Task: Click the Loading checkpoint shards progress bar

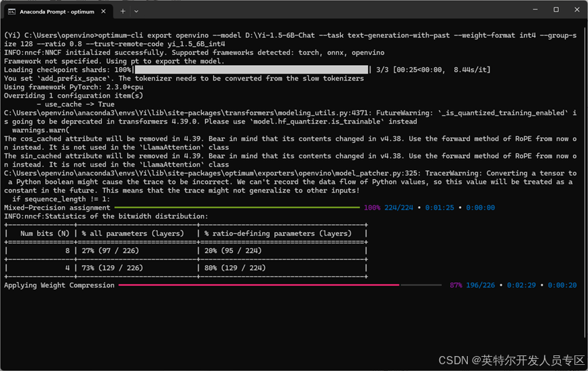Action: point(251,70)
